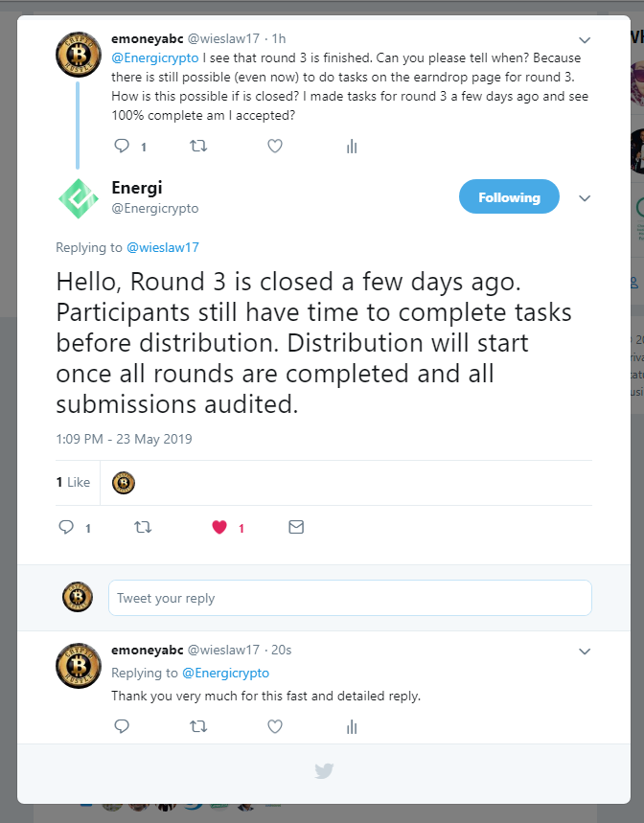Screen dimensions: 644x823
Task: Toggle the blue Following button for Energi
Action: click(x=509, y=196)
